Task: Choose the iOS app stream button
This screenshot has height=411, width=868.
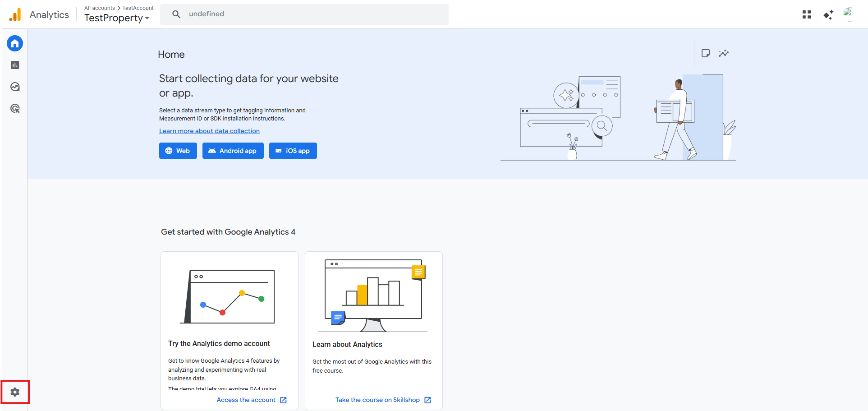Action: (x=293, y=151)
